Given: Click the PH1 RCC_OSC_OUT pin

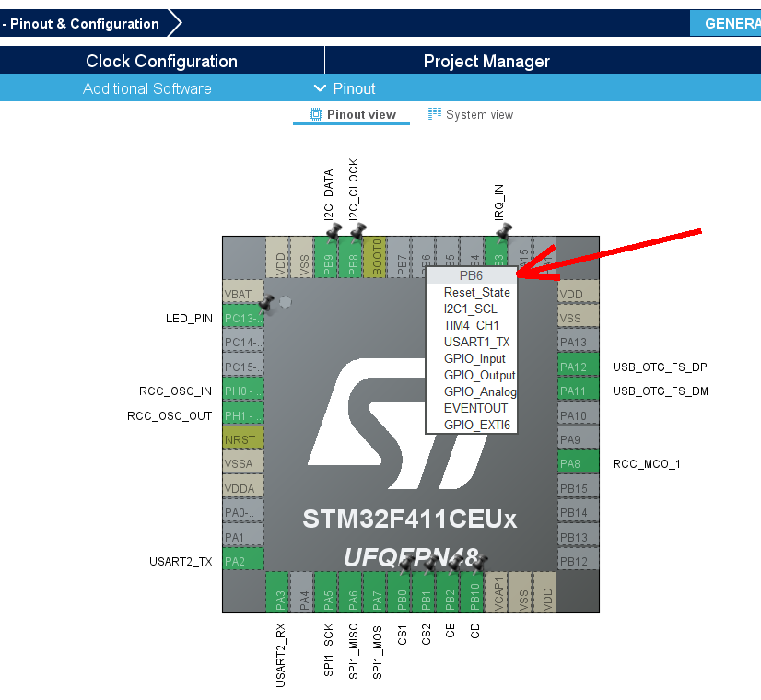Looking at the screenshot, I should click(x=243, y=415).
